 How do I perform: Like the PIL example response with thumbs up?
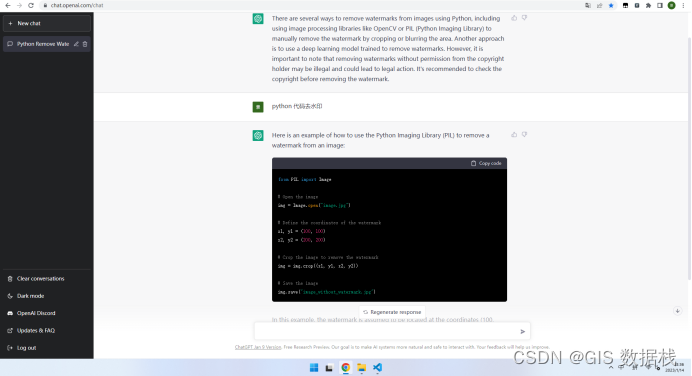pos(514,135)
